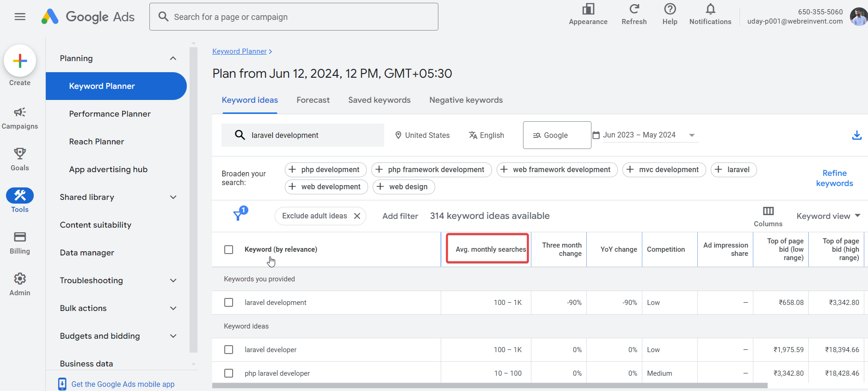The width and height of the screenshot is (868, 391).
Task: Open Goals trophy section
Action: point(20,160)
